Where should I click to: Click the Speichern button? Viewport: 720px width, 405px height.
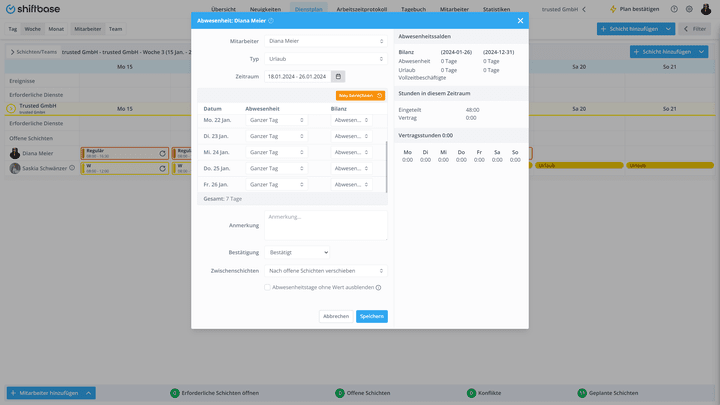coord(371,316)
